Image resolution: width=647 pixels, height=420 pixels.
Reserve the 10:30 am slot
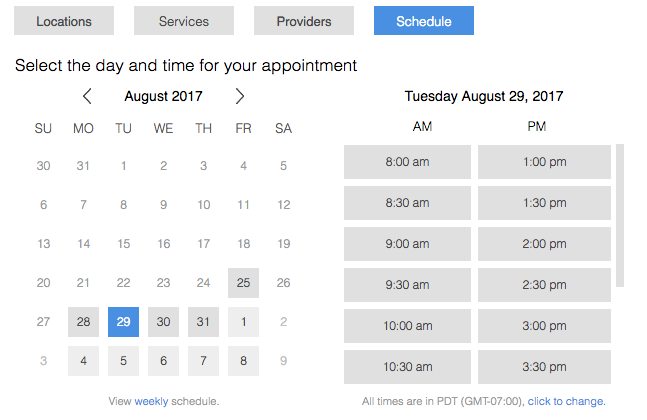click(408, 367)
